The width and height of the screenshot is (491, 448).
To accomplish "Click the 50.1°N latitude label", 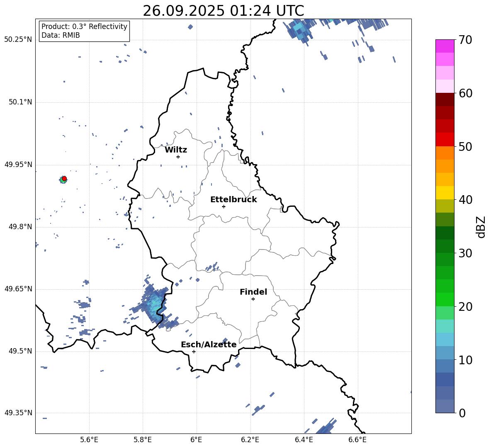I will 20,102.
